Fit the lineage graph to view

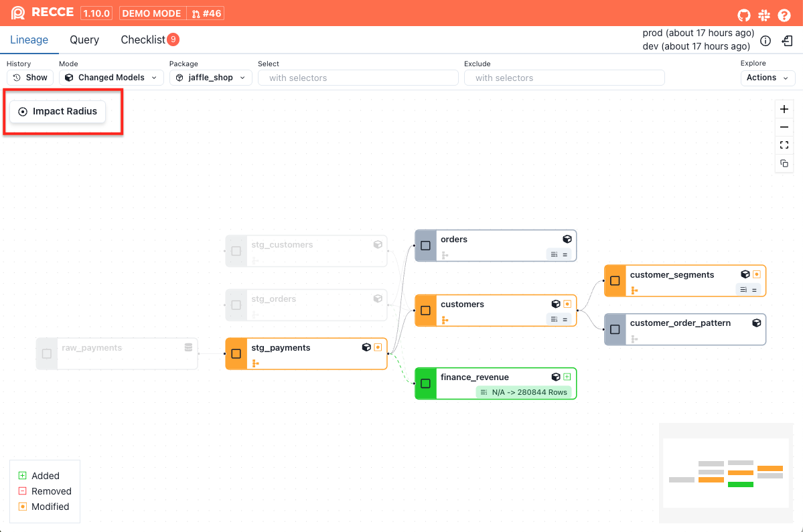point(784,145)
